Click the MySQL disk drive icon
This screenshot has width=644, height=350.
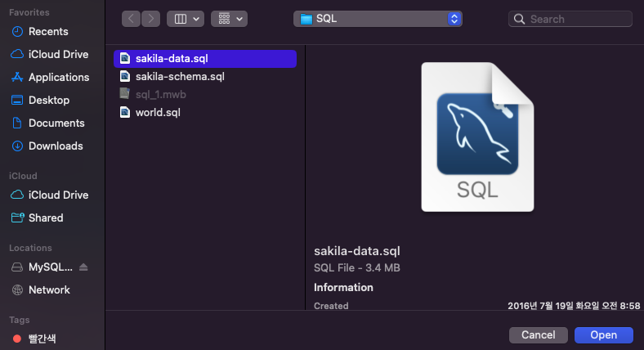(x=17, y=267)
